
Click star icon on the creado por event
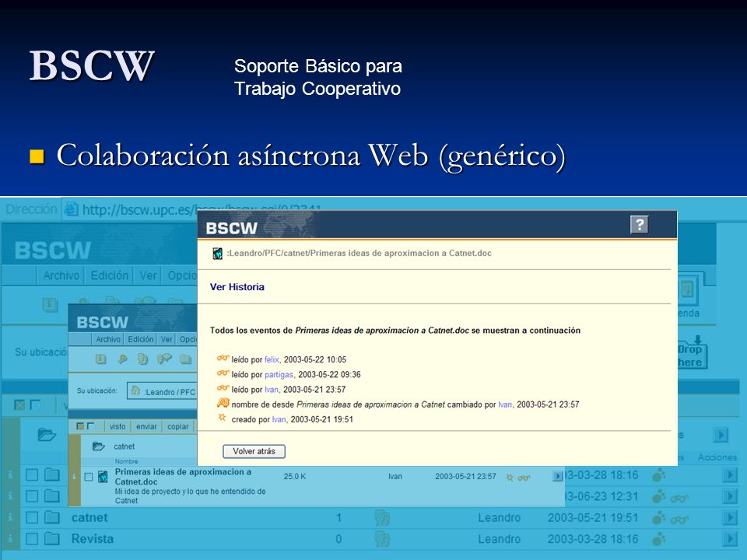click(x=222, y=418)
